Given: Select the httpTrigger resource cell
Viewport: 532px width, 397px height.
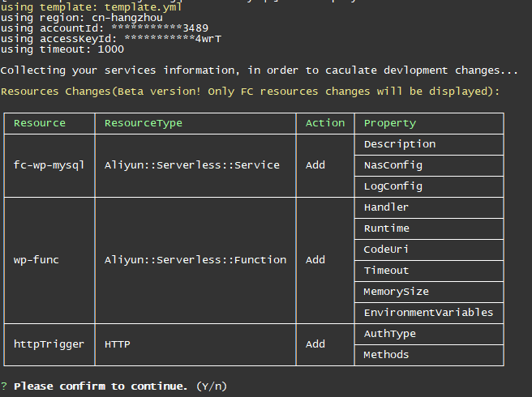Looking at the screenshot, I should [49, 344].
